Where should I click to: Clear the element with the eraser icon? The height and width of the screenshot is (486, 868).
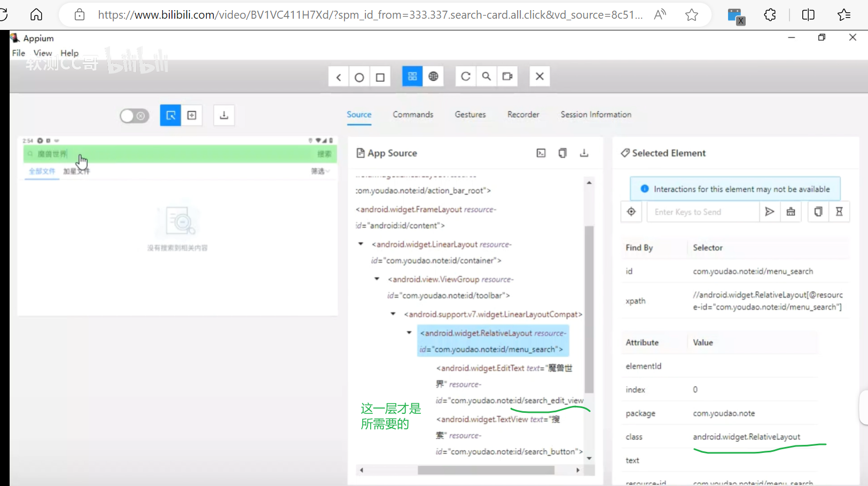pyautogui.click(x=791, y=212)
